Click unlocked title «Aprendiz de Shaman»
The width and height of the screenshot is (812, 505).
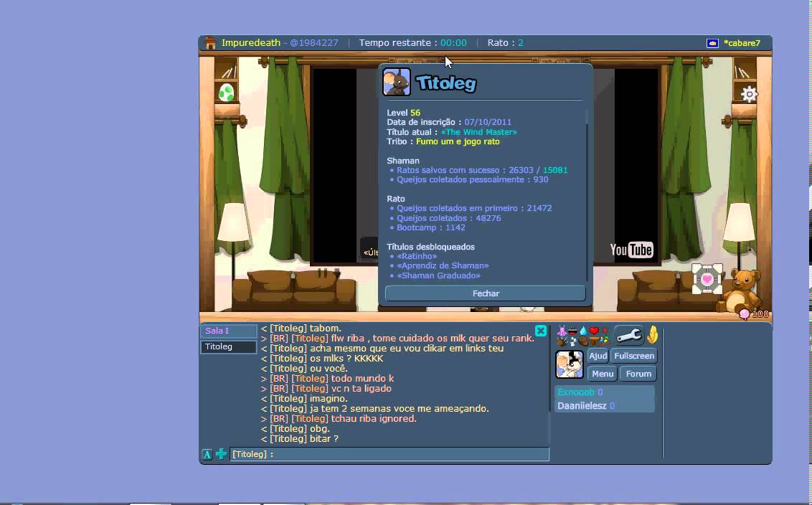pos(443,265)
